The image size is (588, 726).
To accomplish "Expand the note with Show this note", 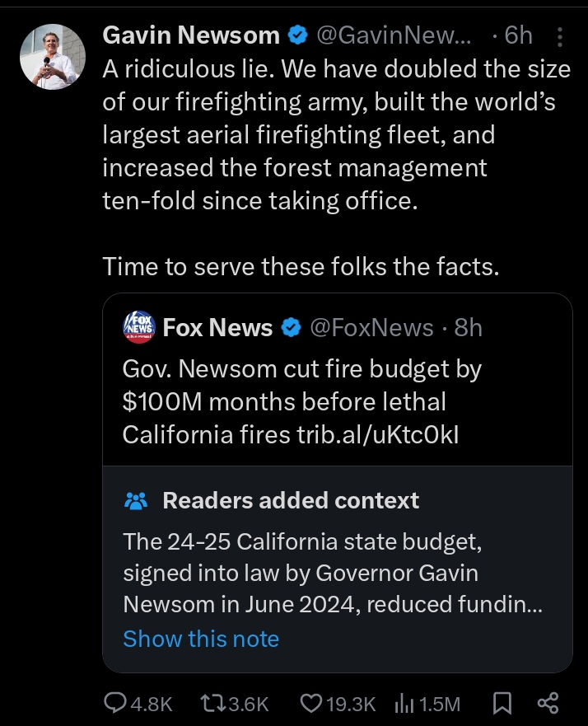I will pyautogui.click(x=201, y=639).
